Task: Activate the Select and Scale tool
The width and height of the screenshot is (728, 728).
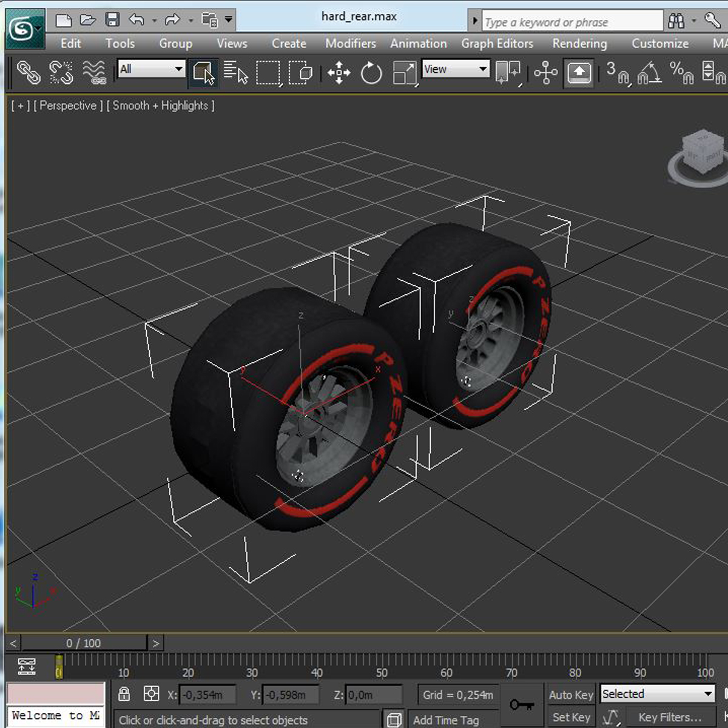Action: pyautogui.click(x=404, y=73)
